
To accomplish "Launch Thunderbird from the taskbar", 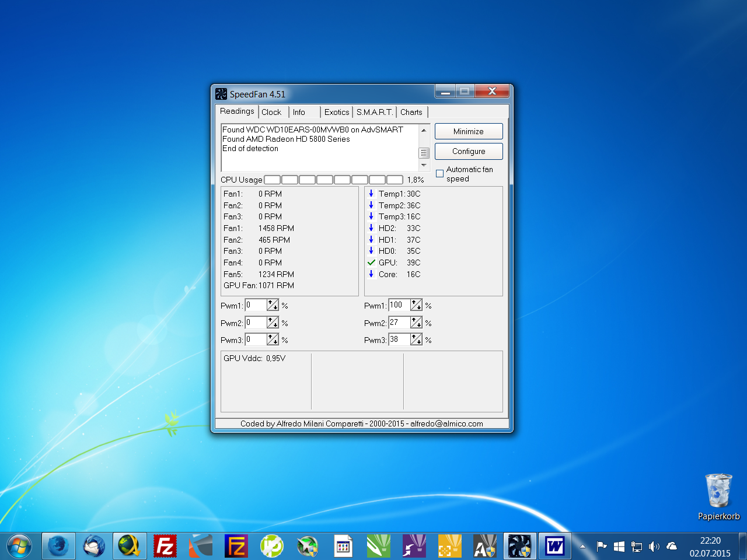I will pos(93,547).
